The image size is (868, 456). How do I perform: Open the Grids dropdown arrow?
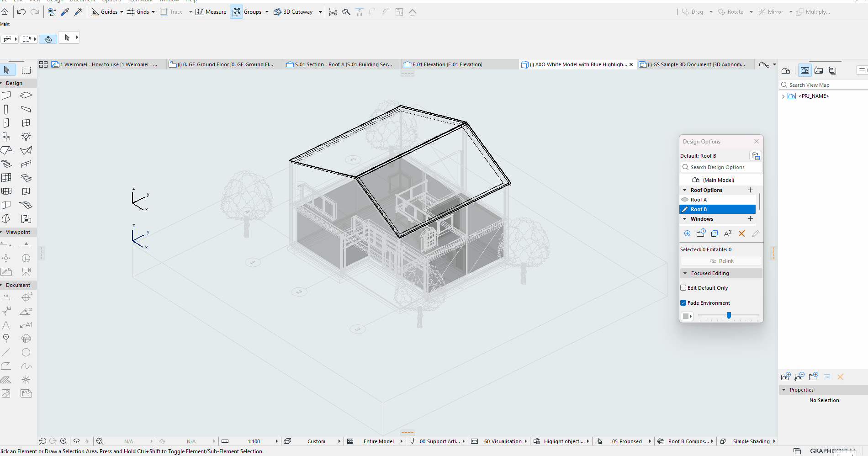(x=153, y=12)
